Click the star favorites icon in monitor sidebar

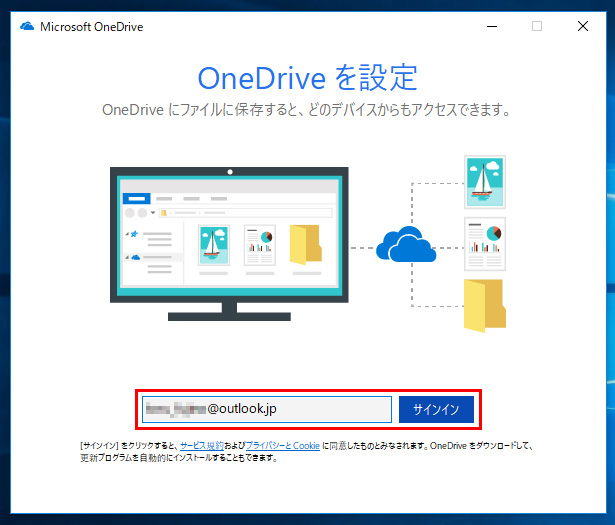tap(133, 233)
